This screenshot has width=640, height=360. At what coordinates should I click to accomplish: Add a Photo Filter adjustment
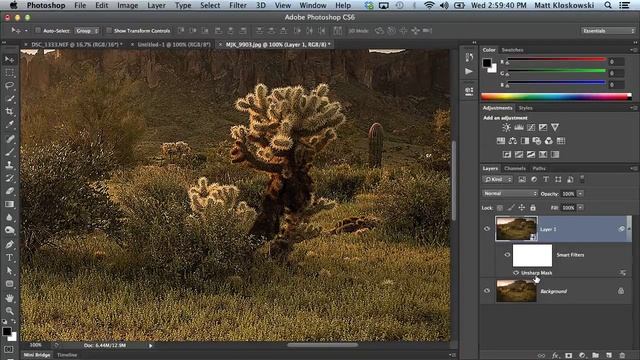click(537, 141)
